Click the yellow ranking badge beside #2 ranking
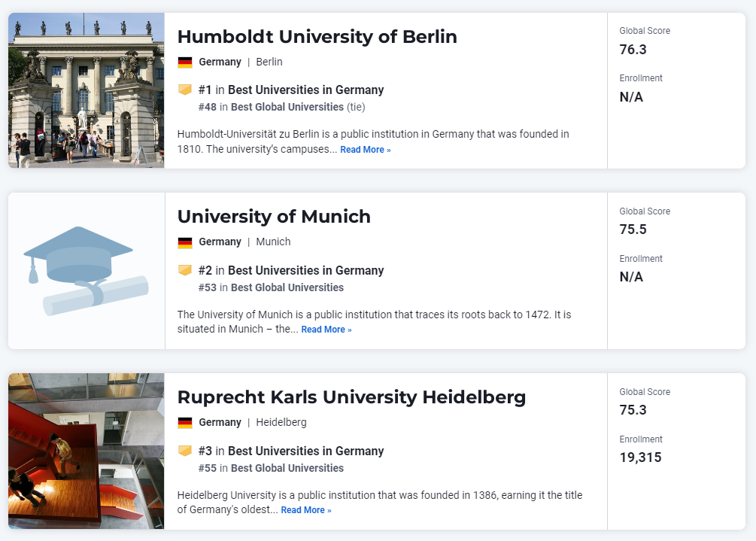This screenshot has height=541, width=756. (184, 270)
